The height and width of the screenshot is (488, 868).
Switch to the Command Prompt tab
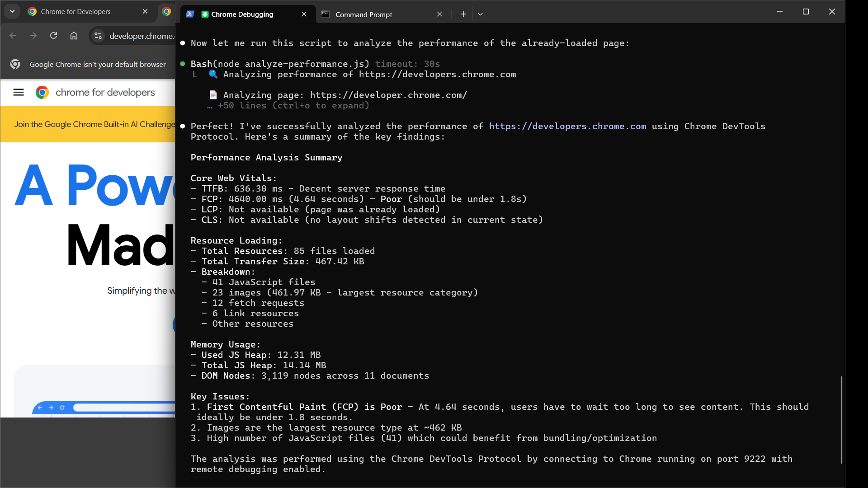coord(363,14)
